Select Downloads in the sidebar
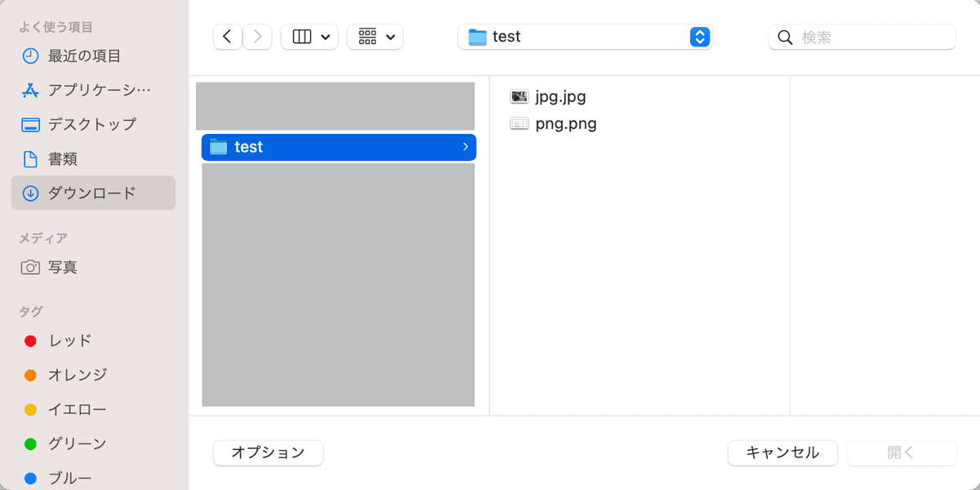Screen dimensions: 980x490 [x=91, y=193]
